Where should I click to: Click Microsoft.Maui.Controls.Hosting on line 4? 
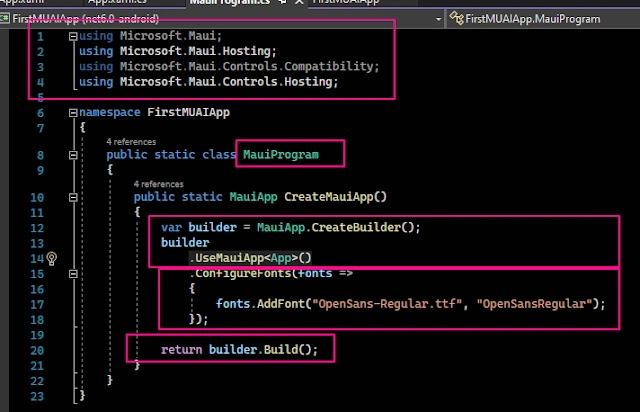(x=226, y=82)
